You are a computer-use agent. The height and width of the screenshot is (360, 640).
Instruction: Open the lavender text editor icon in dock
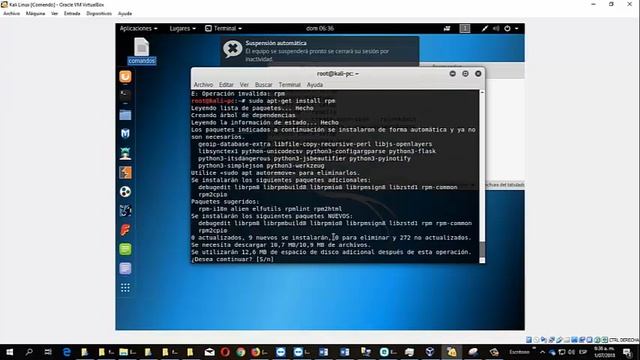point(125,268)
